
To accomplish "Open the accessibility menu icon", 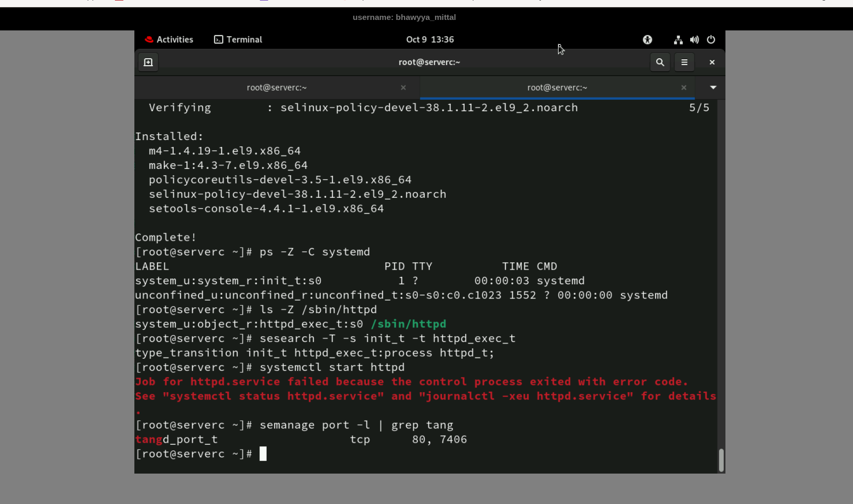I will [x=647, y=39].
